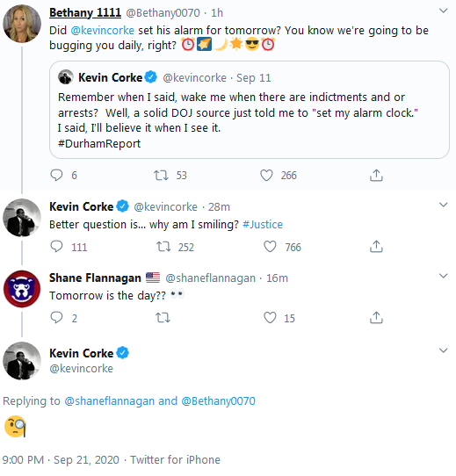Expand options chevron on Kevin's 28m tweet
Screen dimensions: 456x476
[443, 205]
